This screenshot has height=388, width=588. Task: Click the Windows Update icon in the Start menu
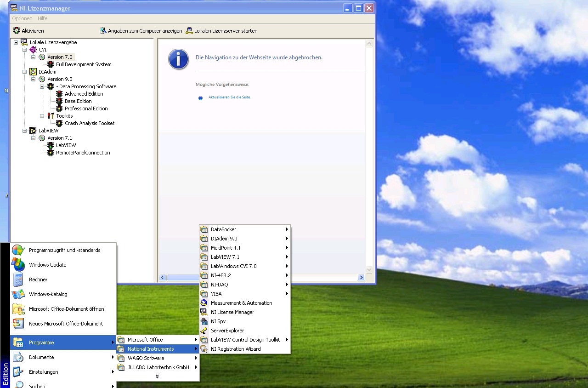(18, 265)
